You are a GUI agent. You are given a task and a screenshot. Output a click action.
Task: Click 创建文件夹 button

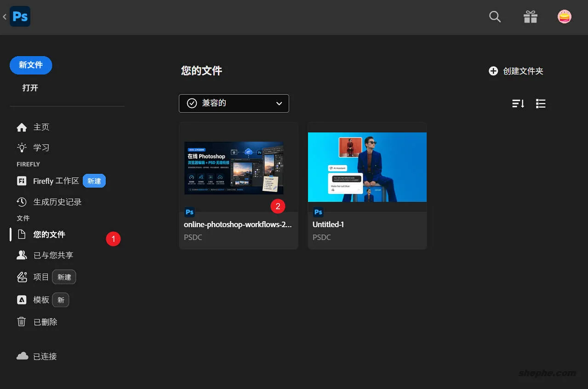[x=516, y=71]
